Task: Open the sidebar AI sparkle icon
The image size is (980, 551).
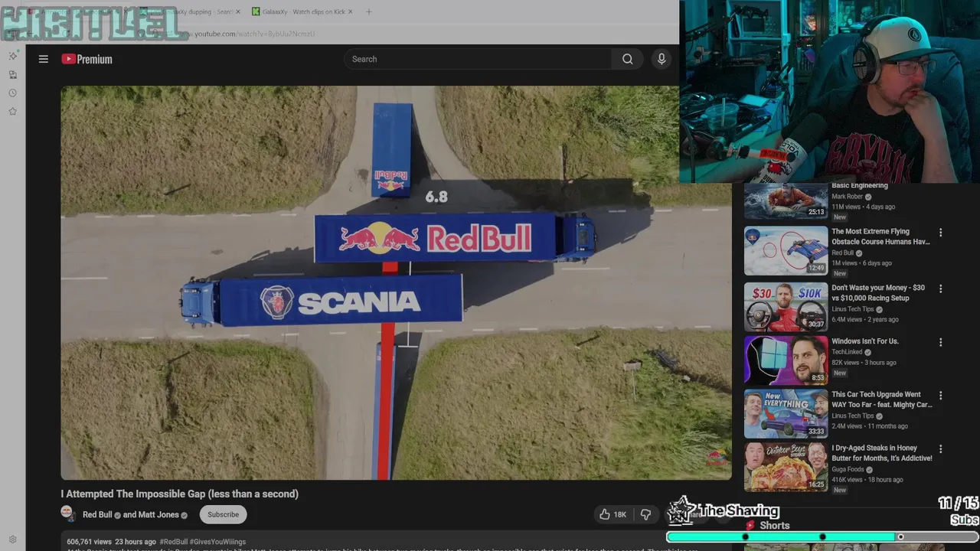Action: pos(13,56)
